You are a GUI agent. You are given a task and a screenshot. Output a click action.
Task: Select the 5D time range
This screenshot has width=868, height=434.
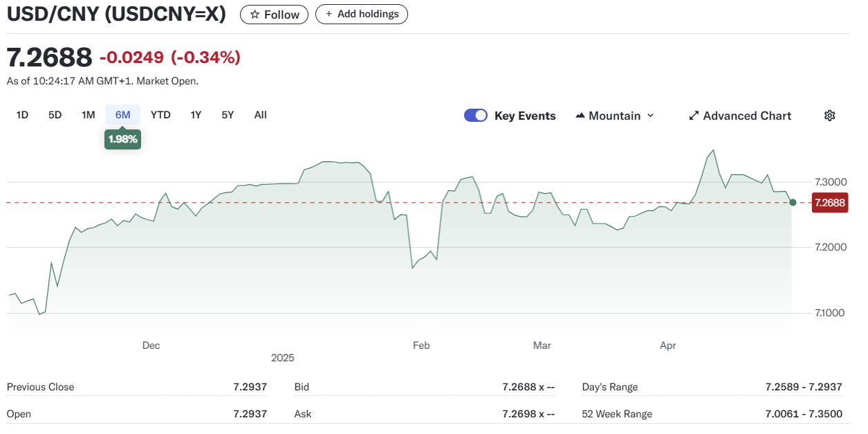coord(55,115)
